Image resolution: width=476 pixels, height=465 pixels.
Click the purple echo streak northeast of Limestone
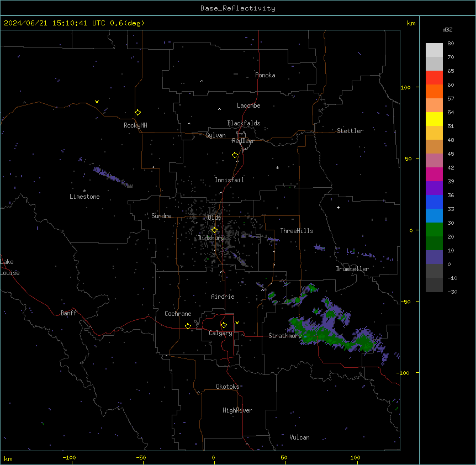tap(112, 177)
